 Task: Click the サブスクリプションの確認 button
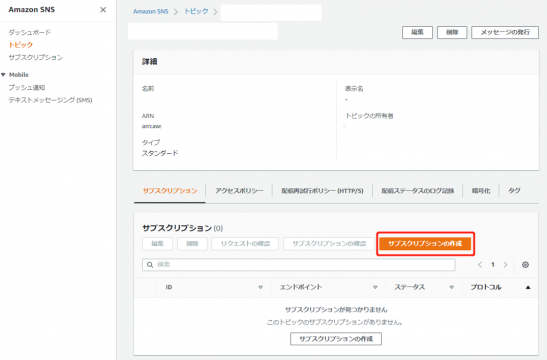[x=329, y=243]
